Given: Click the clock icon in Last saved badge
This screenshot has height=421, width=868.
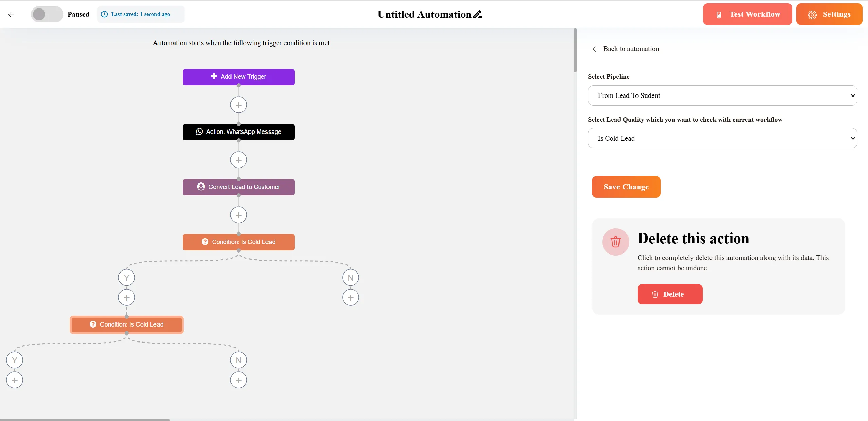Looking at the screenshot, I should click(x=105, y=14).
